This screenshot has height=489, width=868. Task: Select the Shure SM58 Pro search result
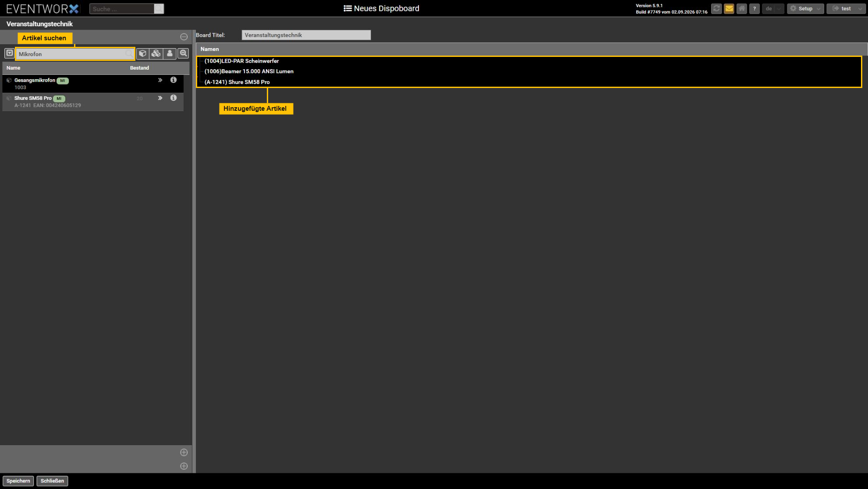[x=93, y=102]
